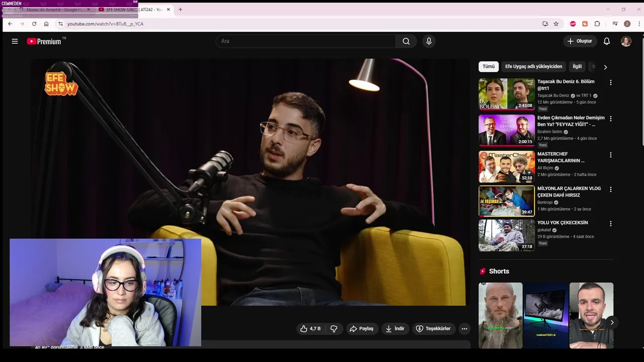Screen dimensions: 644x362
Task: Open gokalaf channel link
Action: point(544,230)
